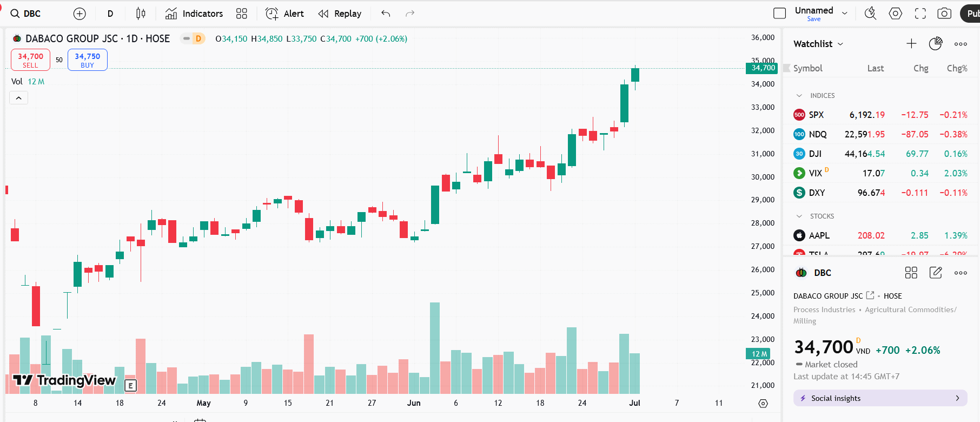The image size is (980, 422).
Task: Collapse the indicator legend arrow
Action: pyautogui.click(x=18, y=98)
